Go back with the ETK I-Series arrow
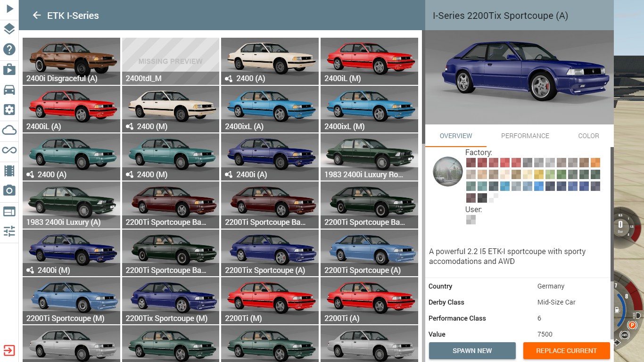The height and width of the screenshot is (362, 644). point(37,16)
